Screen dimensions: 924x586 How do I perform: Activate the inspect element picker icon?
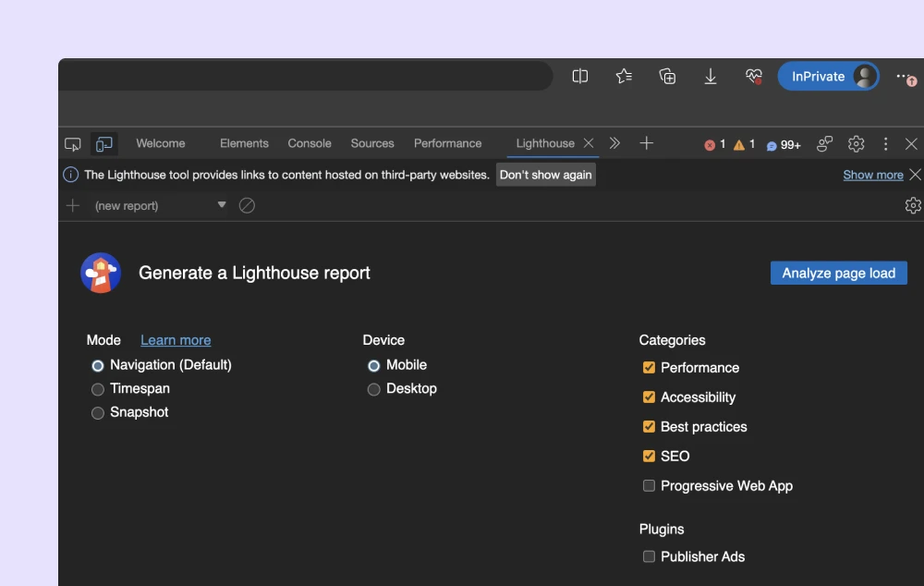tap(72, 144)
